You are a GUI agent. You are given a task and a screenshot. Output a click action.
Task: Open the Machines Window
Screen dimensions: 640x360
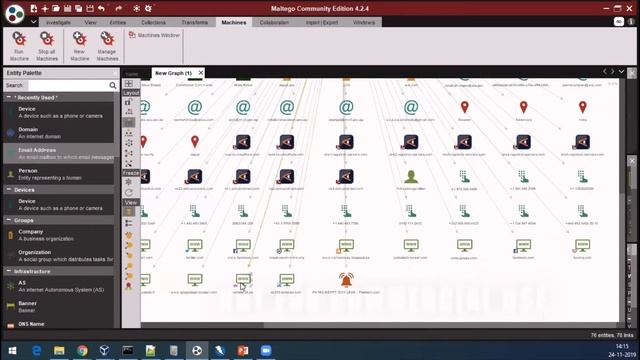[154, 36]
